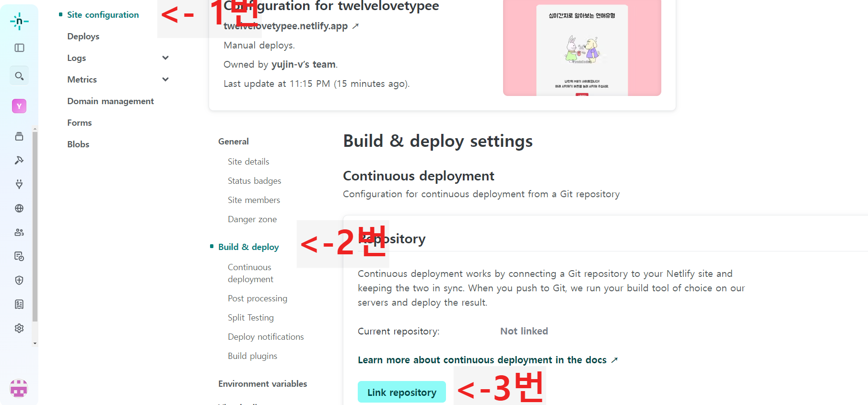Click the sidebar scrollbar thumb
This screenshot has width=868, height=405.
35,226
